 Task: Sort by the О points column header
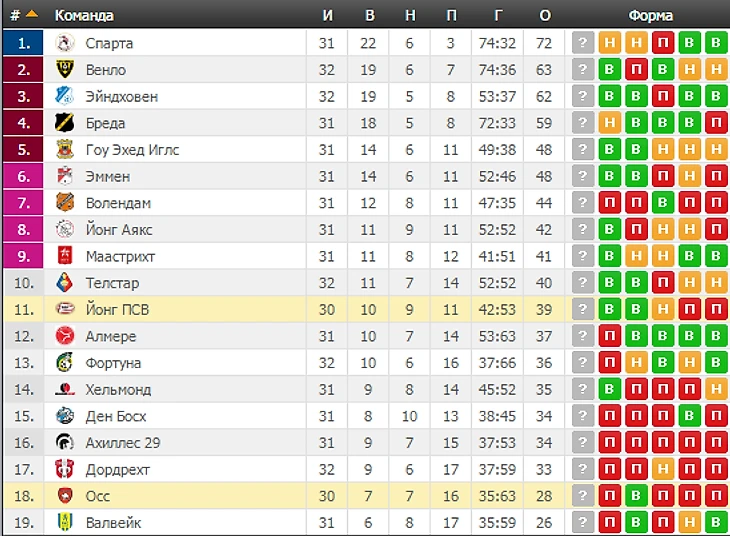click(545, 15)
